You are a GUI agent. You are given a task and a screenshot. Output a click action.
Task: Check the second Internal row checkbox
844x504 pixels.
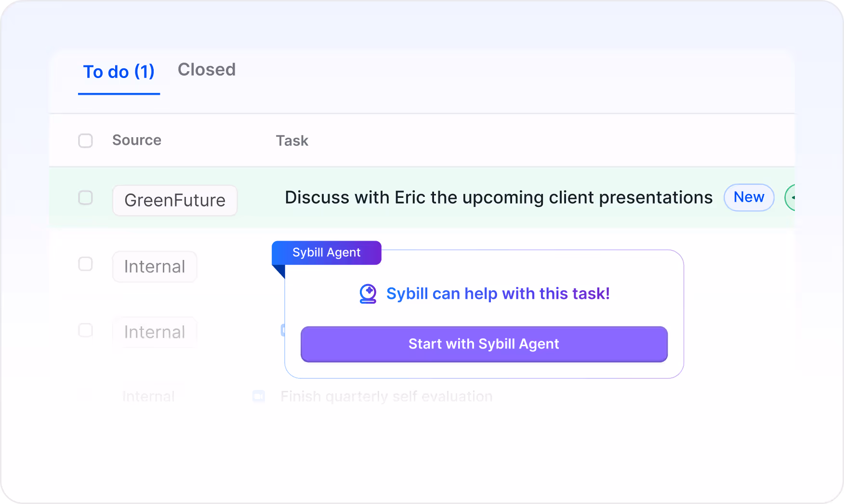click(86, 330)
